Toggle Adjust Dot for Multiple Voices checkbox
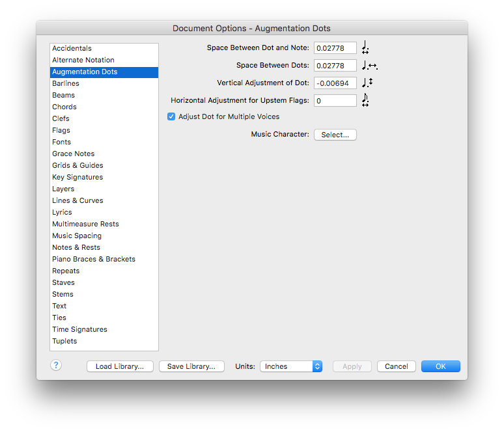The image size is (504, 432). pyautogui.click(x=171, y=116)
